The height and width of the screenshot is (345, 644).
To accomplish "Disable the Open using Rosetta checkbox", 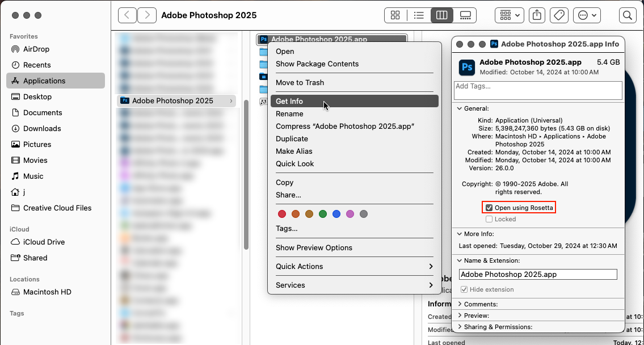I will coord(489,207).
